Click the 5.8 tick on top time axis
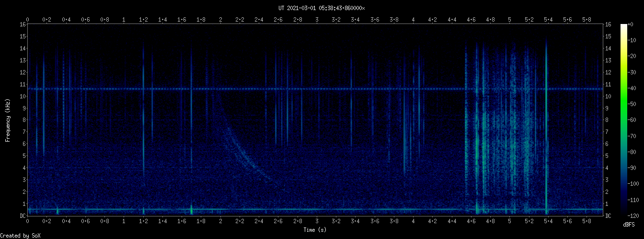This screenshot has width=644, height=239. [x=586, y=20]
